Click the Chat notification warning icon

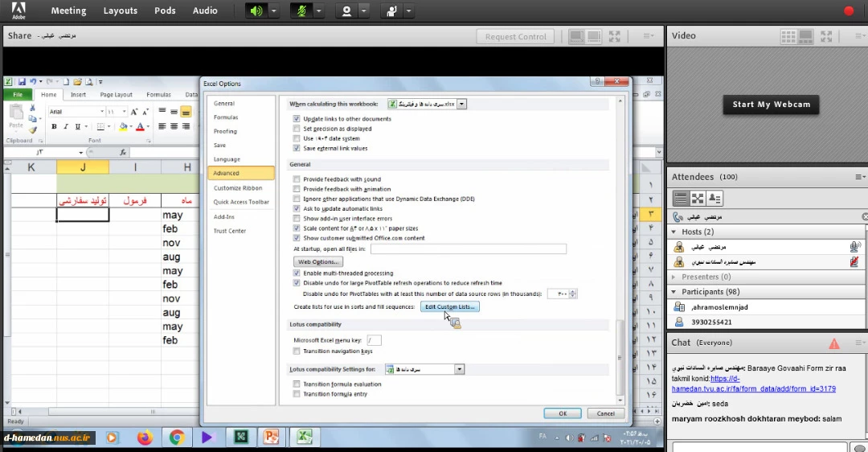pyautogui.click(x=834, y=343)
